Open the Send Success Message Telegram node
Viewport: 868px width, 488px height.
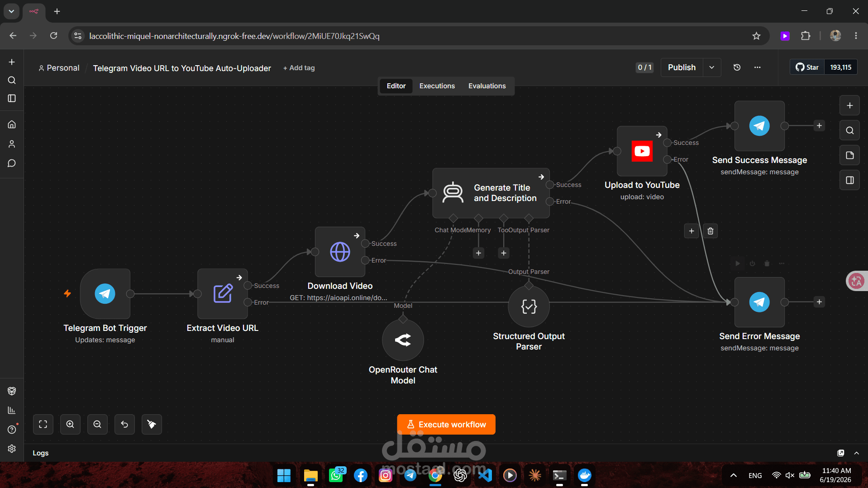click(x=759, y=126)
